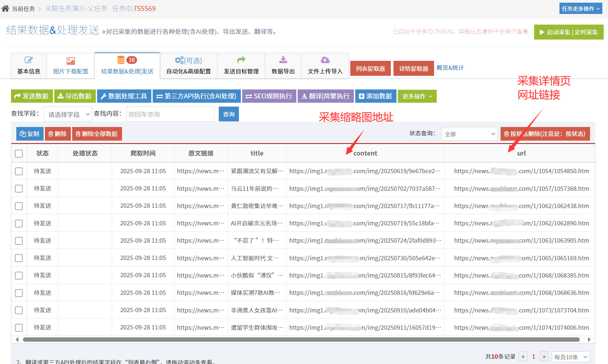The image size is (608, 364).
Task: Open the 概览&统计 link
Action: 450,68
